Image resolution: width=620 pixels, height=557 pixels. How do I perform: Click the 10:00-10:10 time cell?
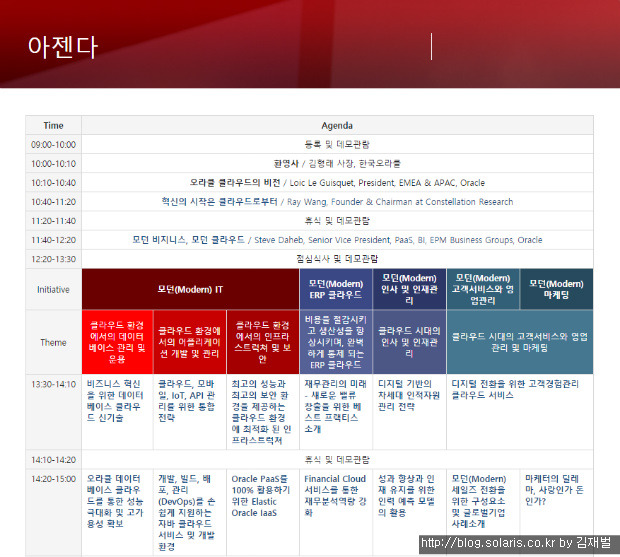(53, 163)
